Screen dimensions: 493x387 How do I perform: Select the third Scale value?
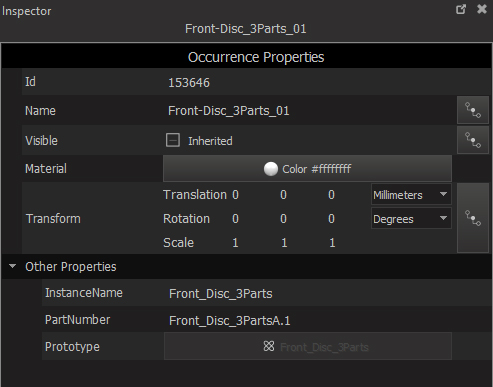pos(332,243)
